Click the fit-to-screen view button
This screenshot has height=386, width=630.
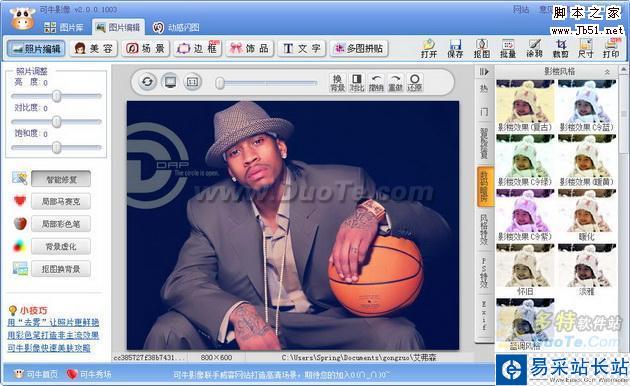tap(170, 82)
